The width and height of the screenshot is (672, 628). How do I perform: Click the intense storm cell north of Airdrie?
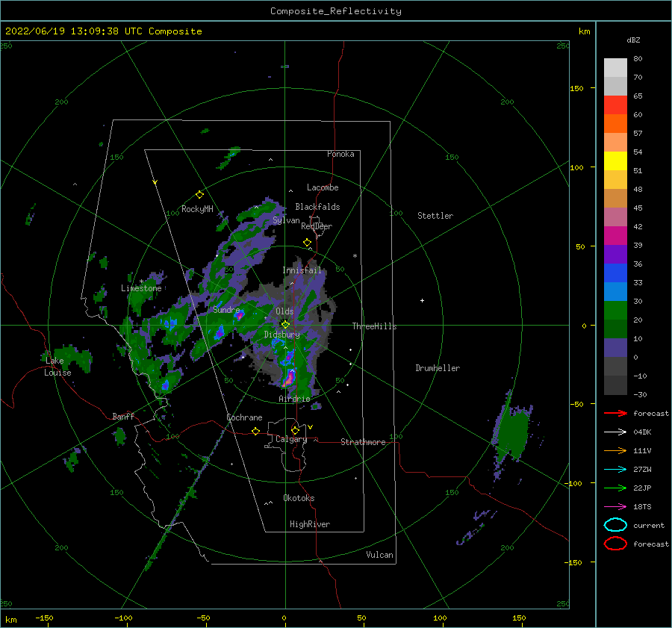coord(290,379)
